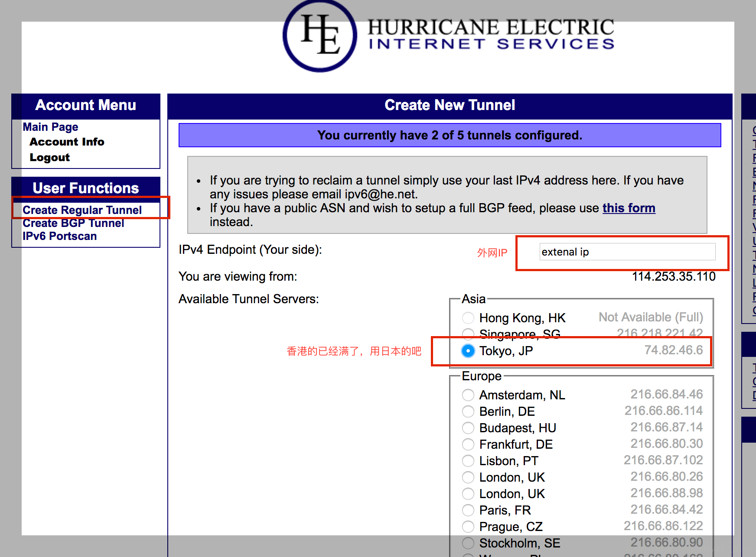Screen dimensions: 756x557
Task: Open IPv6 Portscan
Action: point(59,236)
